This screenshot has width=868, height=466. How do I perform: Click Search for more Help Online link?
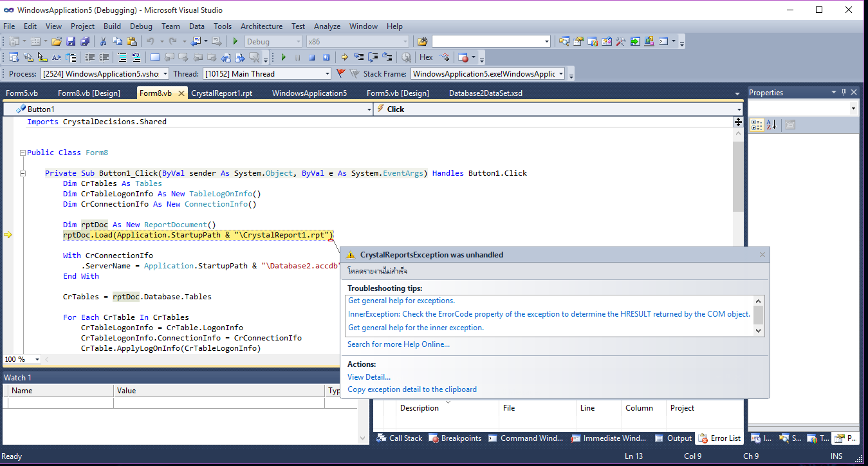[x=398, y=344]
